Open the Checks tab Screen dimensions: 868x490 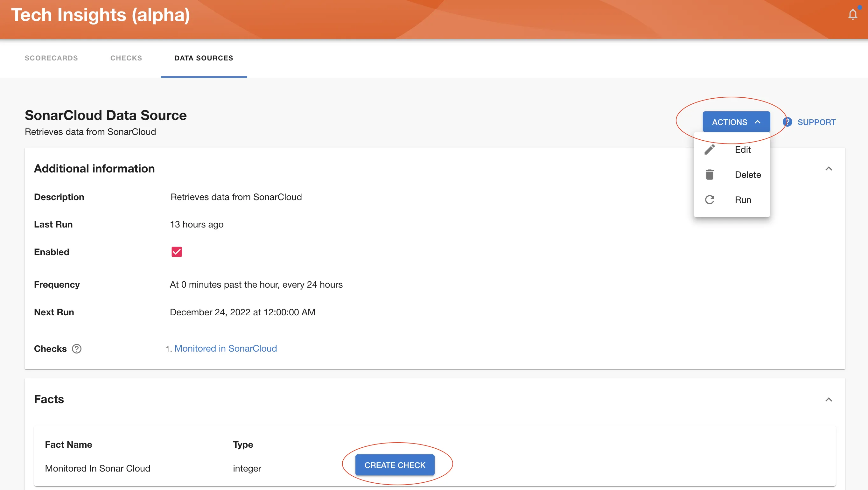pos(126,58)
